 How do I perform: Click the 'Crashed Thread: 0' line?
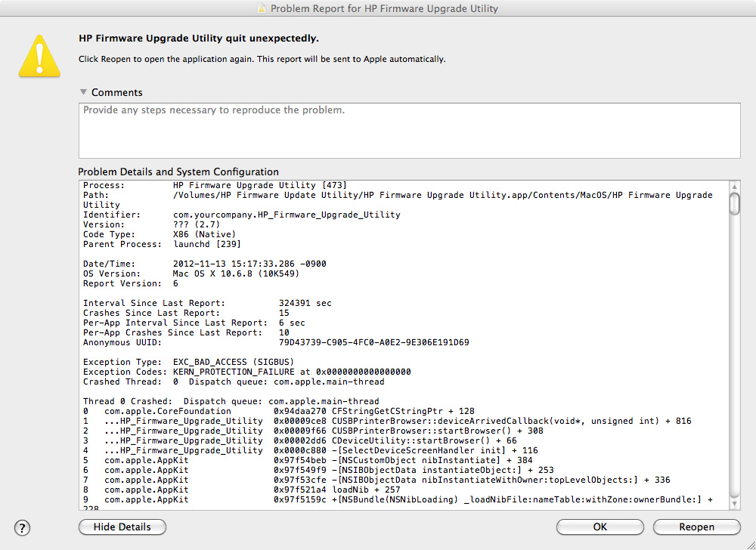[x=234, y=382]
